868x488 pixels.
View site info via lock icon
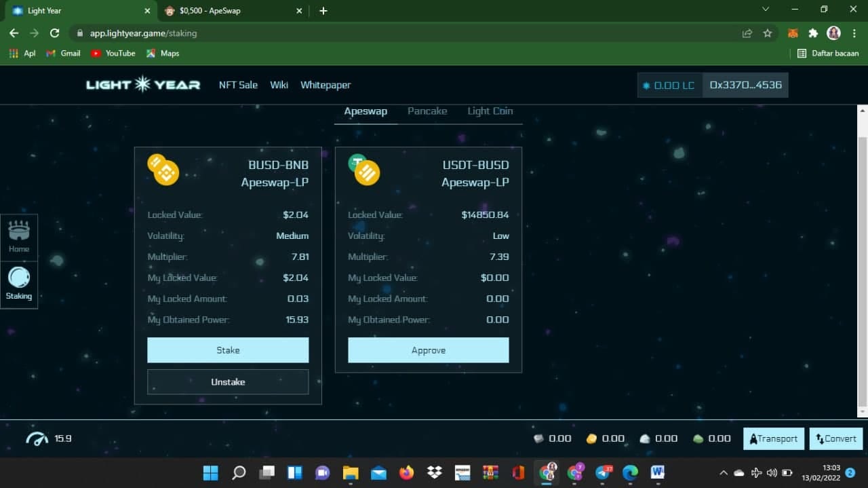[79, 33]
